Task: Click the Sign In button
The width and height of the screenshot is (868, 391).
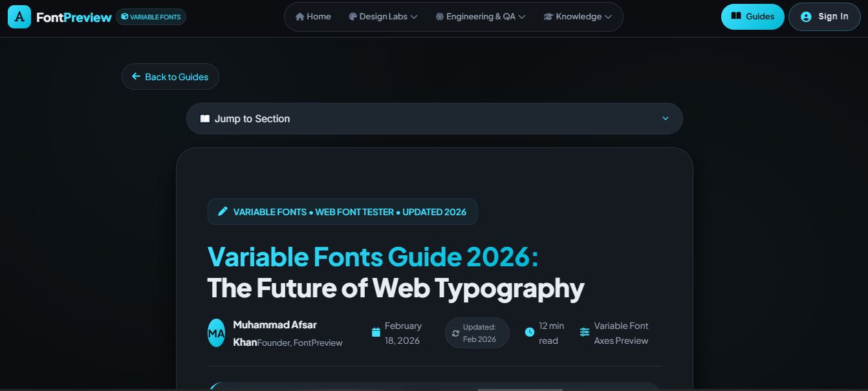Action: pyautogui.click(x=824, y=17)
